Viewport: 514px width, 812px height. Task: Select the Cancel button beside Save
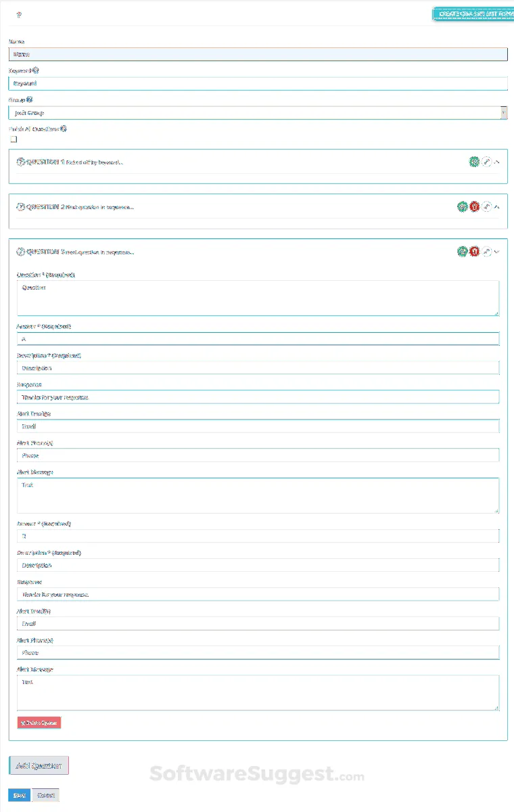(x=45, y=794)
